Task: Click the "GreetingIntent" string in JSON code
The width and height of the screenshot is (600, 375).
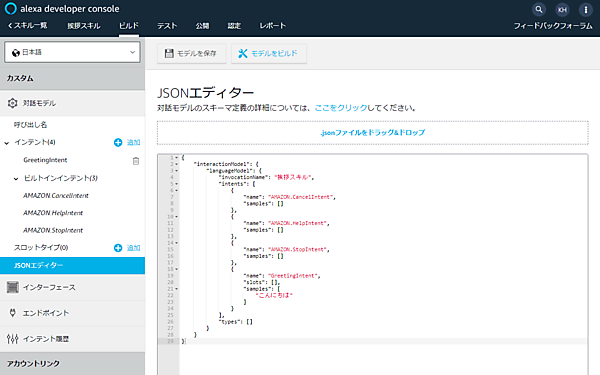Action: (293, 276)
